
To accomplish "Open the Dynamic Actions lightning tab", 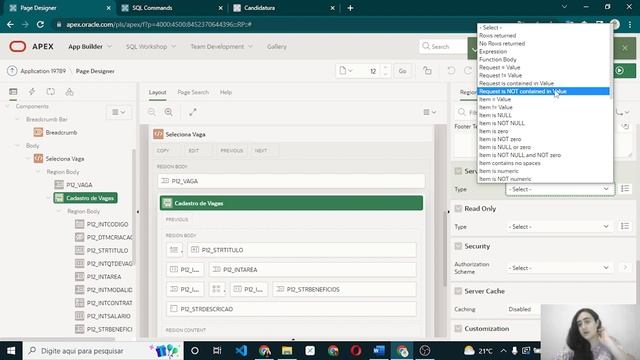I will coord(32,92).
